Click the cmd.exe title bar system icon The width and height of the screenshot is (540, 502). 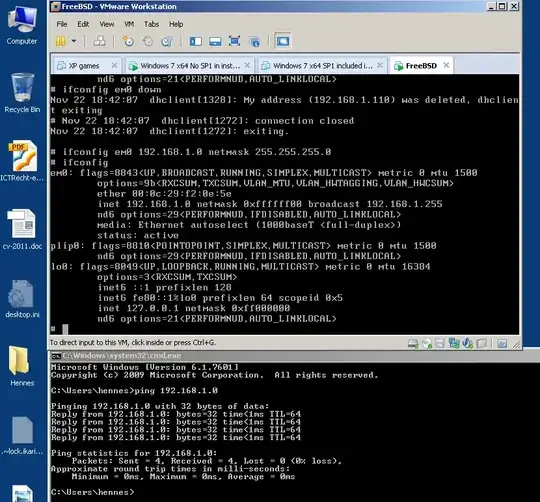56,356
